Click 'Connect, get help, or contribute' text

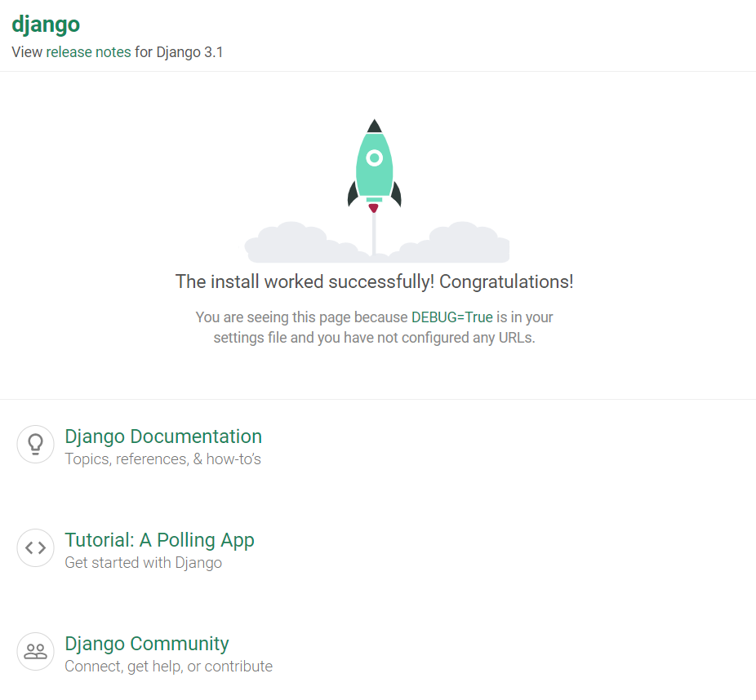pos(169,667)
